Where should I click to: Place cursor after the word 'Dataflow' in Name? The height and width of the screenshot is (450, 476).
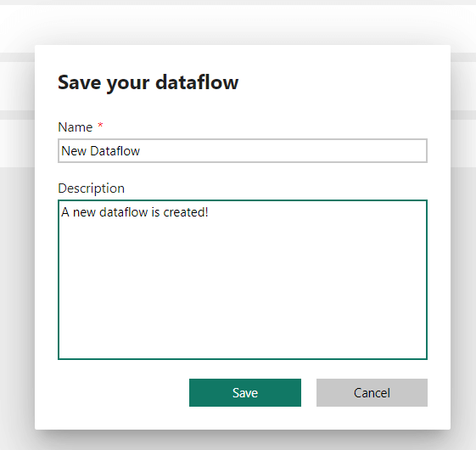141,151
